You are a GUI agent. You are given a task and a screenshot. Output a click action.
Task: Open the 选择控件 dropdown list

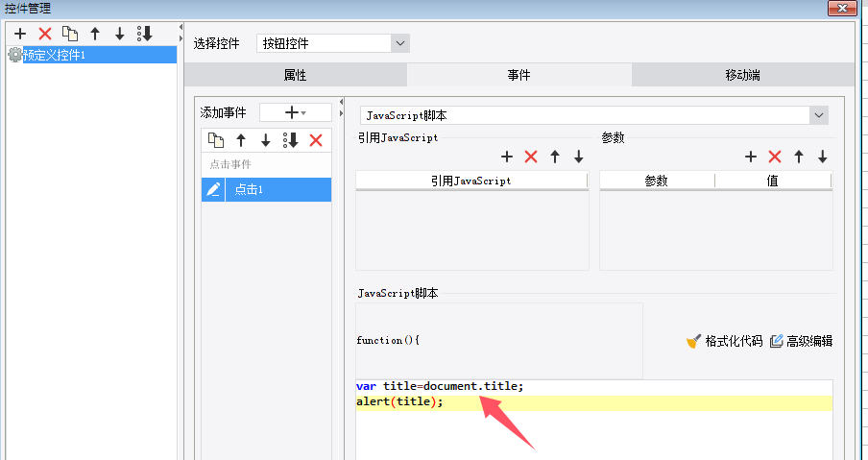(x=399, y=43)
